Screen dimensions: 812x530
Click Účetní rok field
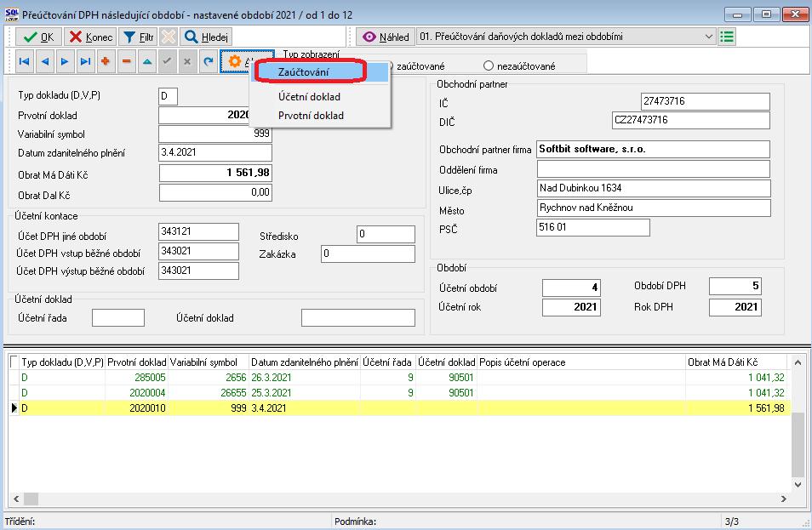[571, 307]
